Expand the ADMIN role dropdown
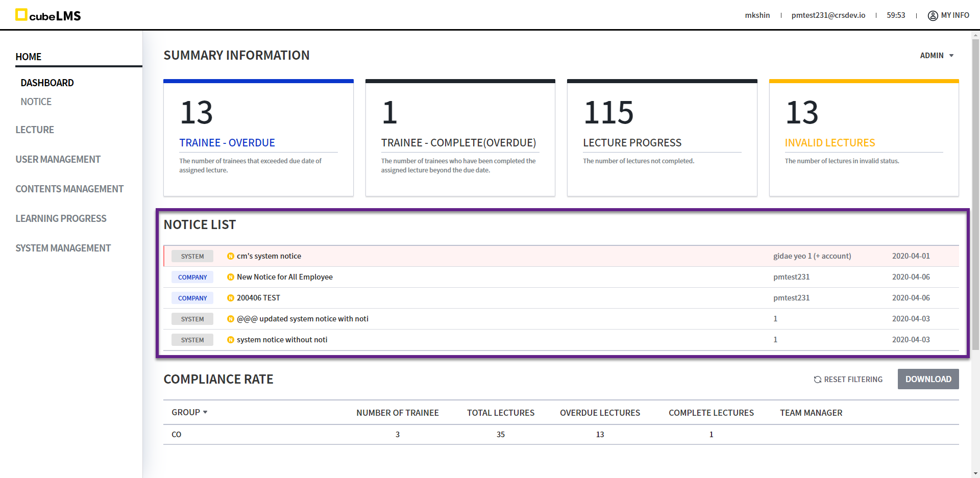This screenshot has height=478, width=980. tap(937, 56)
